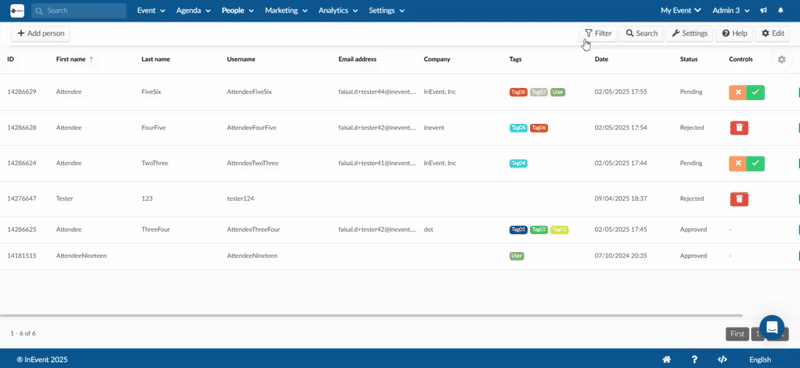800x368 pixels.
Task: Go to home via the footer house icon
Action: 666,359
